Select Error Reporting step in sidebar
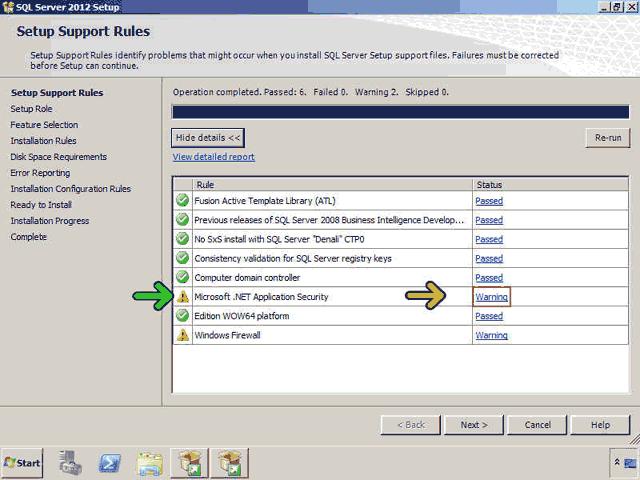Screen dimensions: 640x480 [40, 173]
